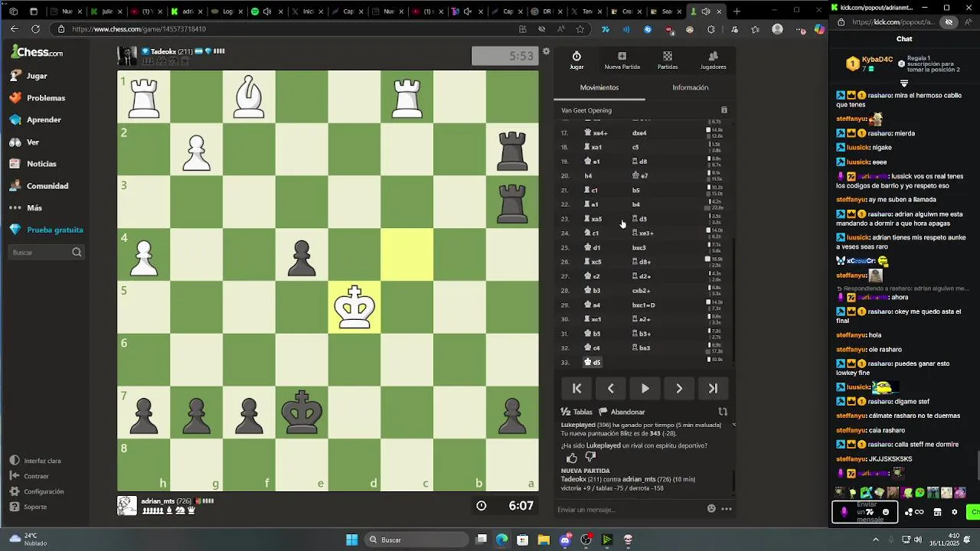The width and height of the screenshot is (980, 551).
Task: Expand the Más sidebar menu
Action: pos(28,207)
